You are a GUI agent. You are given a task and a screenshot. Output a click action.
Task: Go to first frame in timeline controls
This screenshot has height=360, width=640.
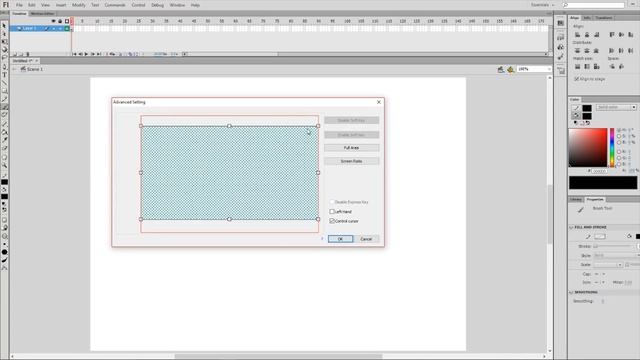74,54
